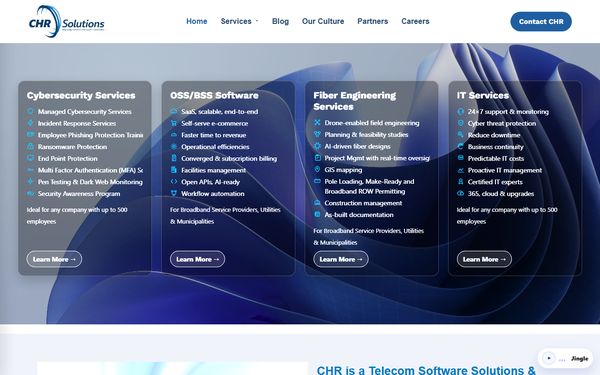Click Learn More under Fiber Engineering Services
The width and height of the screenshot is (600, 375).
[x=341, y=259]
